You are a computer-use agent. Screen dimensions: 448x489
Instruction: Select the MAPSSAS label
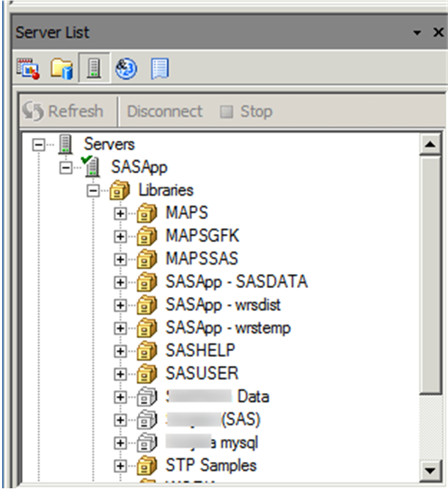coord(202,259)
